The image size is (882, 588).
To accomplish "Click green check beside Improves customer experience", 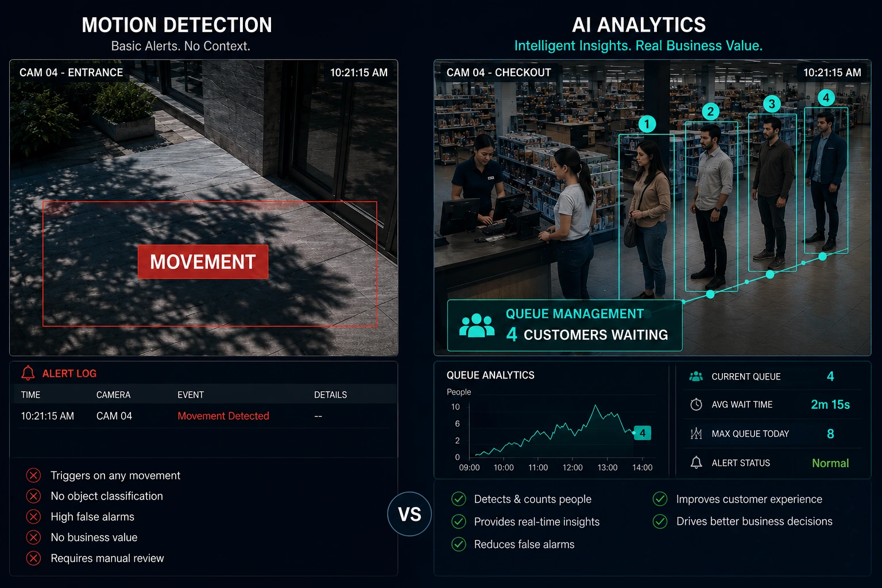I will pyautogui.click(x=660, y=499).
